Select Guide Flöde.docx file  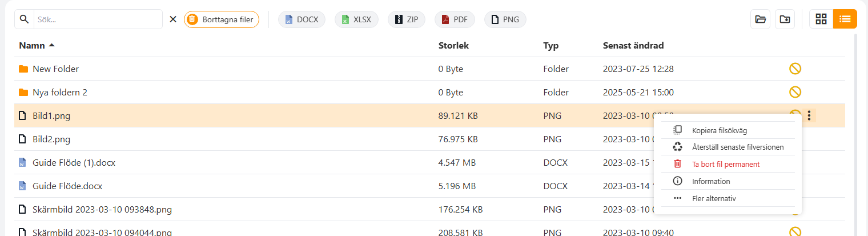click(x=67, y=186)
